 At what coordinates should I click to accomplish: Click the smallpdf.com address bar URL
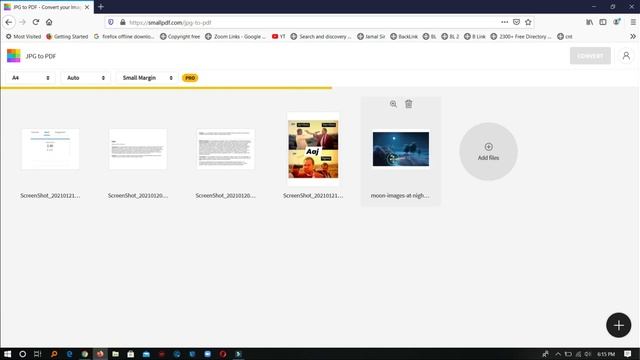coord(171,22)
